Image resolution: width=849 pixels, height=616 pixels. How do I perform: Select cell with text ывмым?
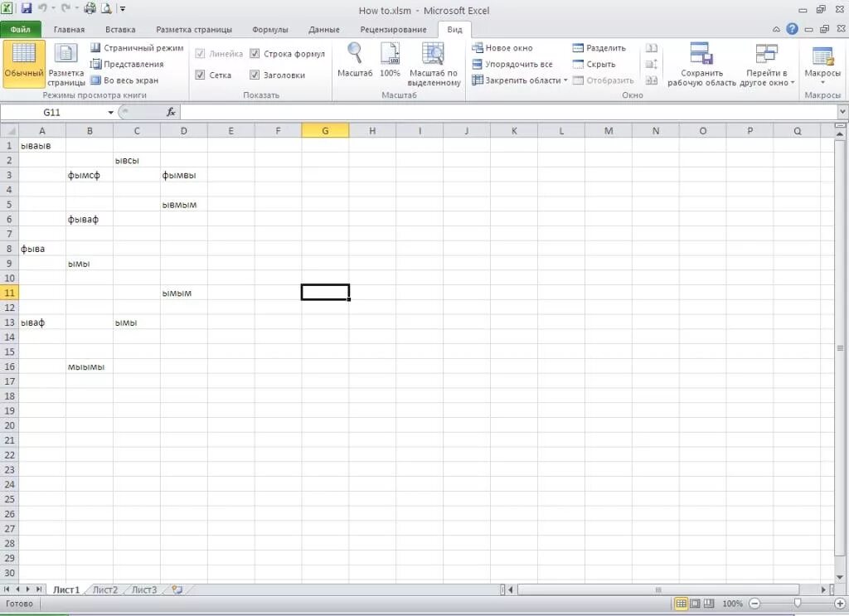pos(183,205)
